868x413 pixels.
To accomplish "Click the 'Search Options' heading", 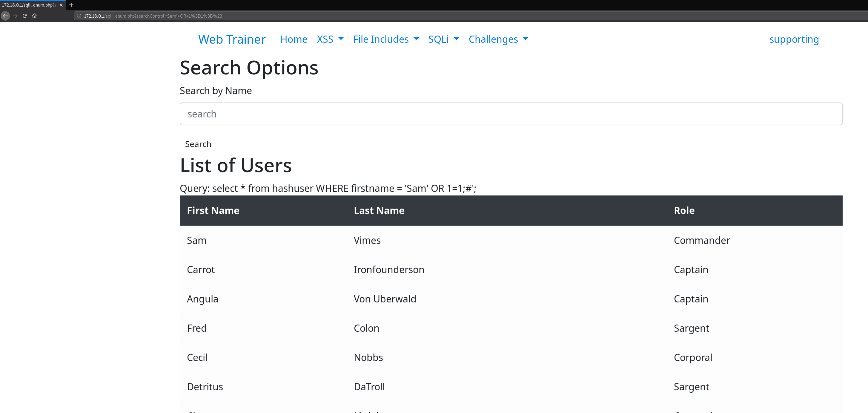I will 249,68.
